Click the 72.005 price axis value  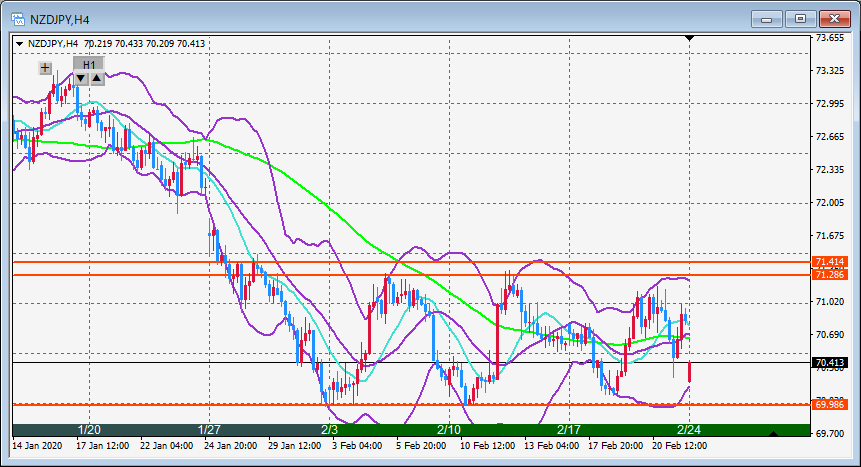[x=830, y=203]
